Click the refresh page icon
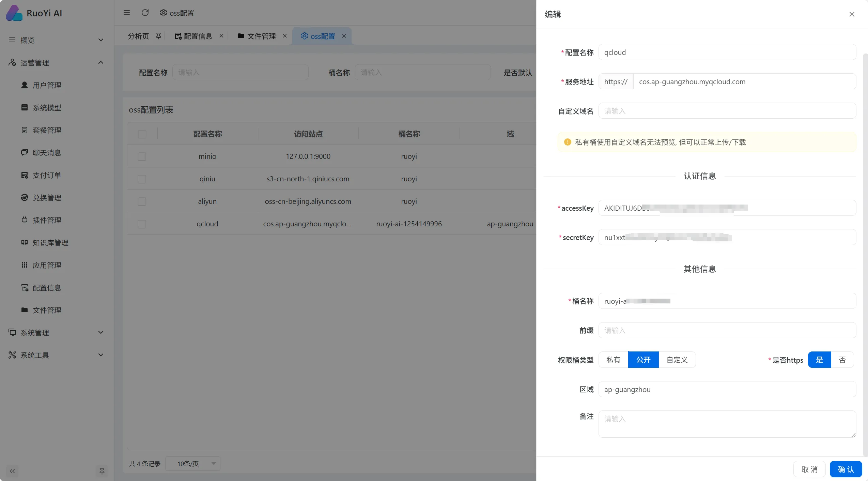Screen dimensions: 868x481 click(x=145, y=13)
